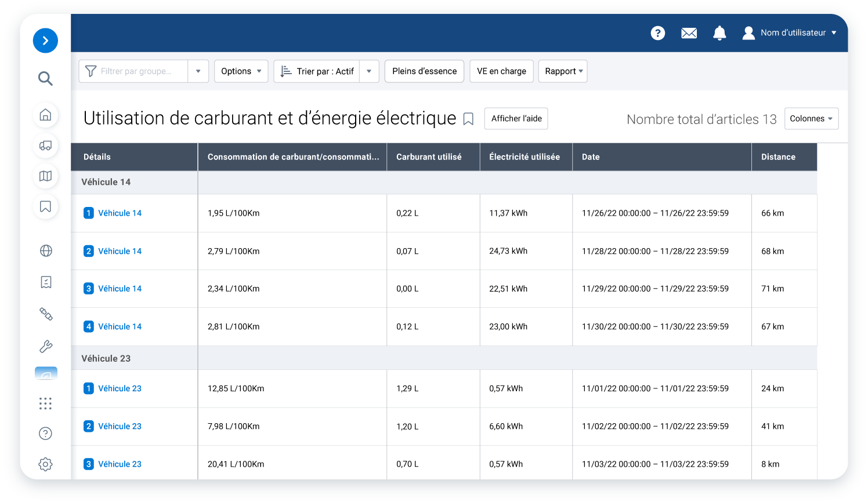868x502 pixels.
Task: Expand the Colonnes dropdown
Action: pyautogui.click(x=811, y=118)
